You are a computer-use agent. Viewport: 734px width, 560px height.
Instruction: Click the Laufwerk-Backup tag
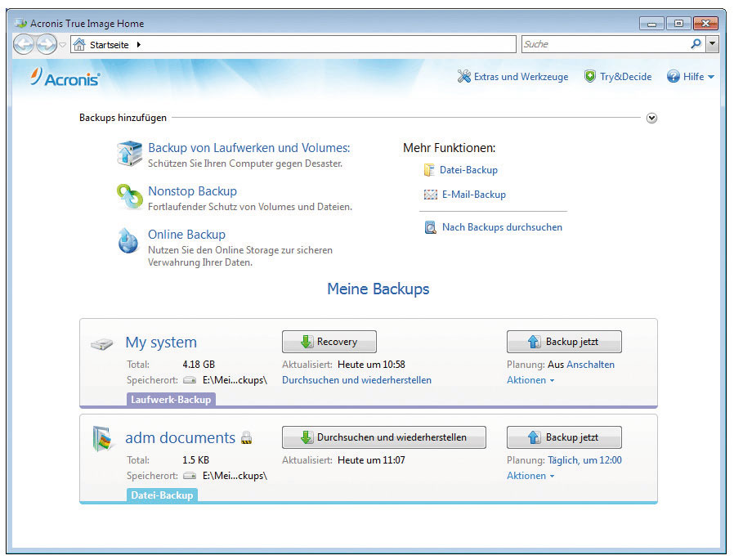pos(171,400)
